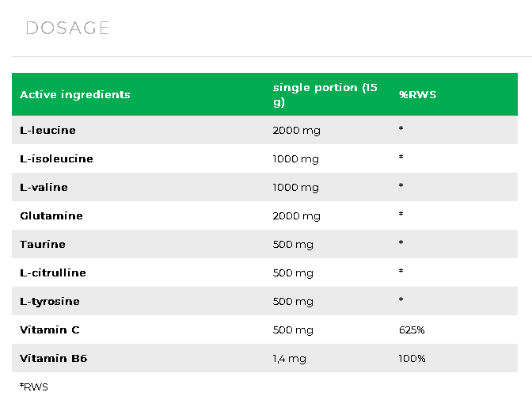Click the L-isoleucine 1000 mg amount
This screenshot has width=532, height=400.
tap(295, 158)
